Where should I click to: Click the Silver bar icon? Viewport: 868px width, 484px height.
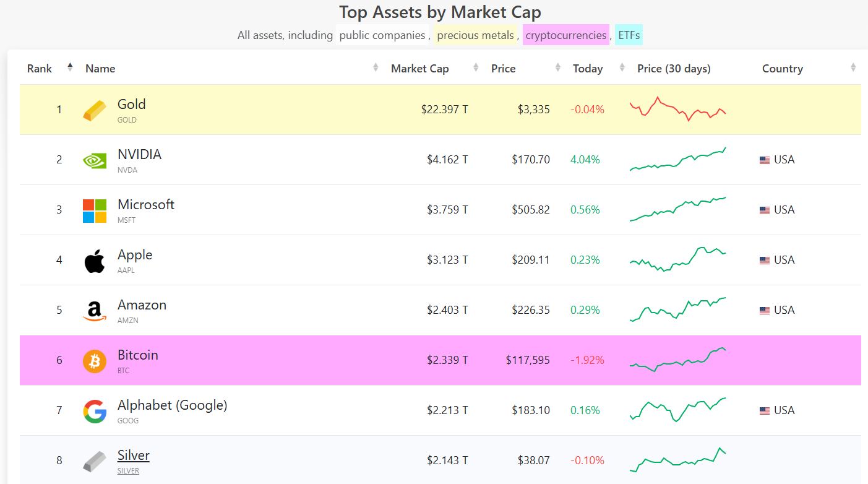(95, 461)
